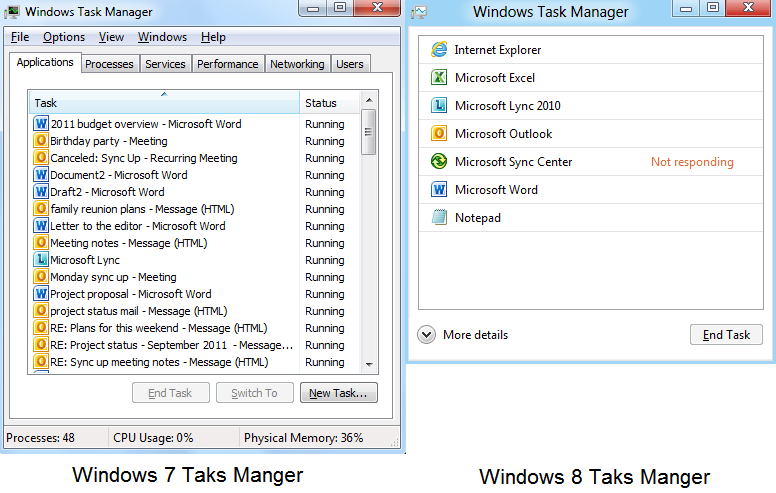Click Outlook icon beside project status mail
The width and height of the screenshot is (776, 493).
41,310
